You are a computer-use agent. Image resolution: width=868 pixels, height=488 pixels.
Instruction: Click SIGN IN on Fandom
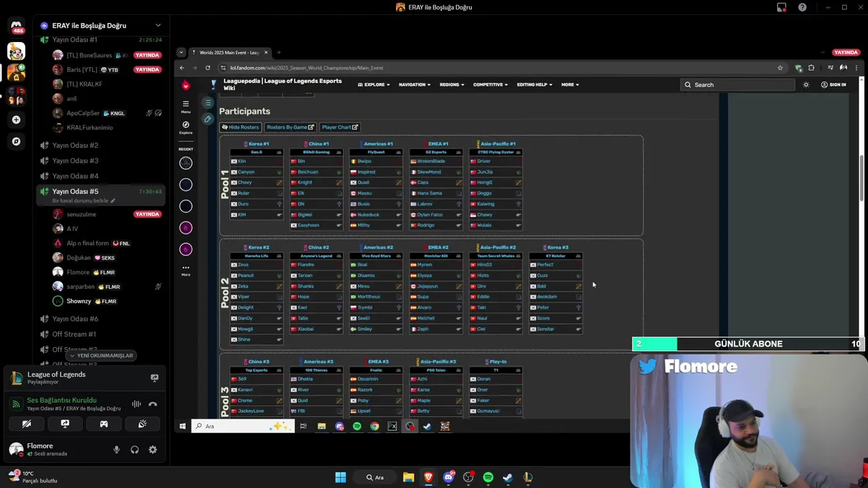(x=833, y=85)
